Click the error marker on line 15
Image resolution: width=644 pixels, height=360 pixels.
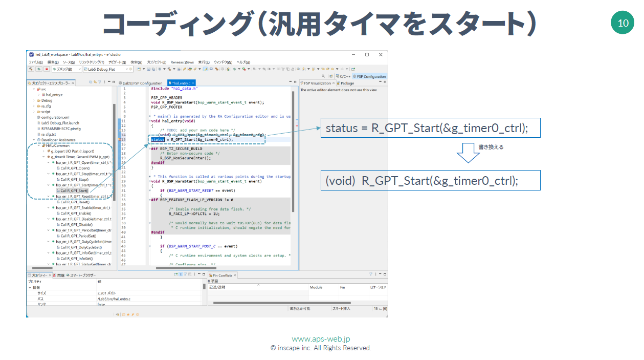point(121,139)
